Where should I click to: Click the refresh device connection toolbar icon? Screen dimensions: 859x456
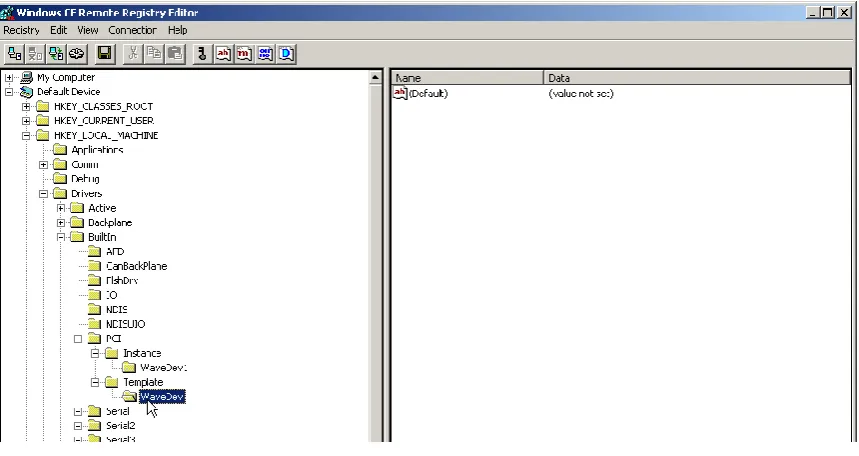(56, 54)
